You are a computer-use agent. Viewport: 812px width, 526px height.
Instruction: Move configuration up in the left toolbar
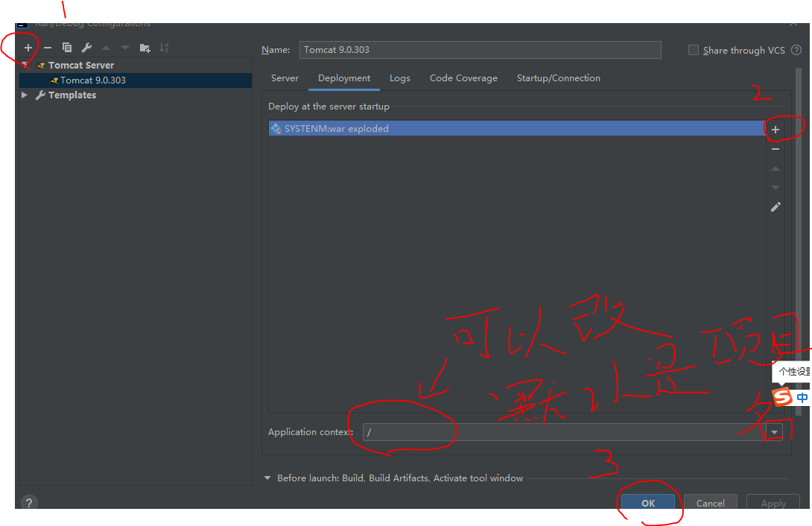[106, 48]
